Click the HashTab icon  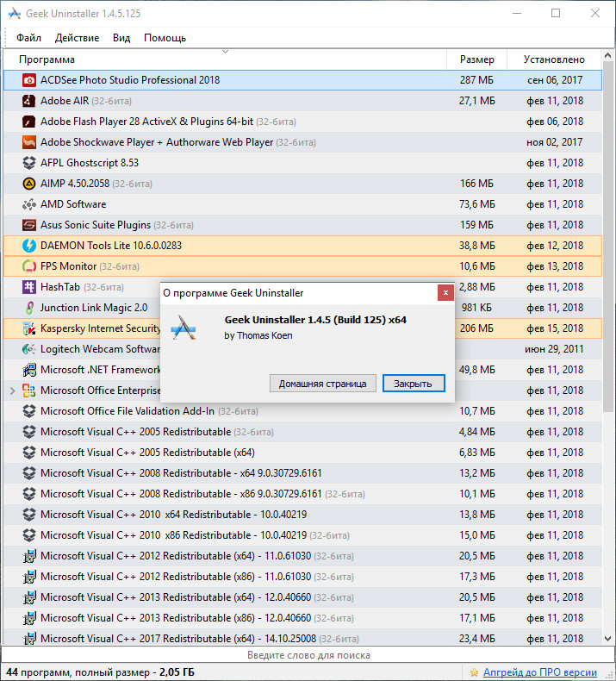pyautogui.click(x=29, y=287)
